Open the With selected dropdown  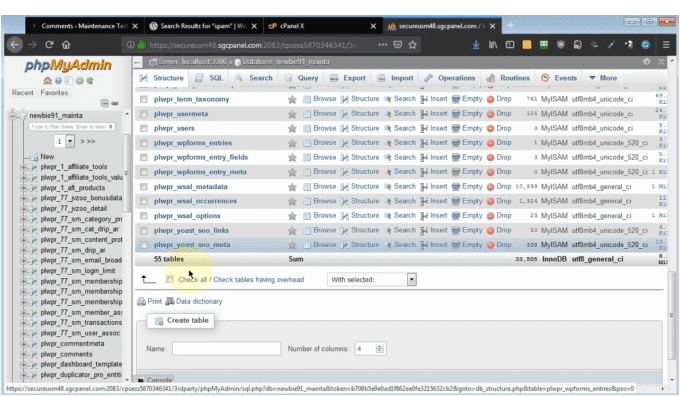point(372,280)
